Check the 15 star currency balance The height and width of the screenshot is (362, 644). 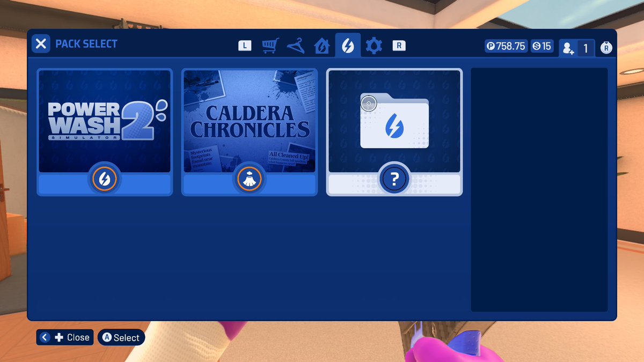coord(541,46)
